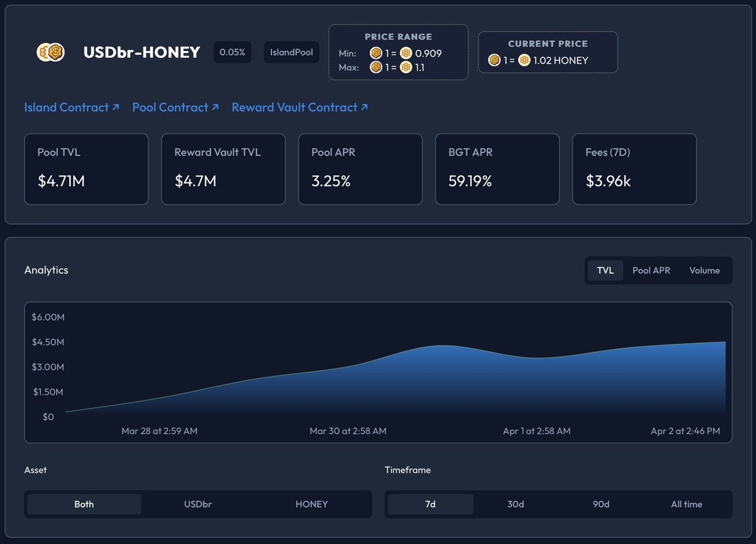
Task: Click the 1.1 maximum price value
Action: click(x=420, y=67)
